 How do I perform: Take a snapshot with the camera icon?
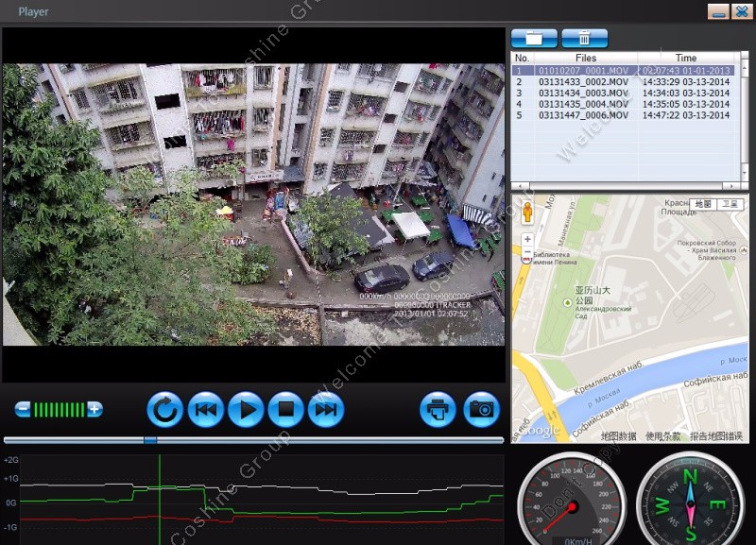pos(482,410)
